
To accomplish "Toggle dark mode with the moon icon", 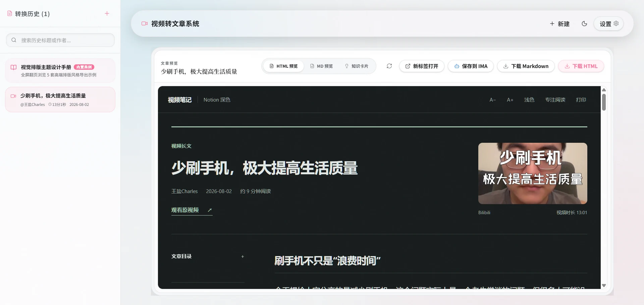I will (584, 24).
